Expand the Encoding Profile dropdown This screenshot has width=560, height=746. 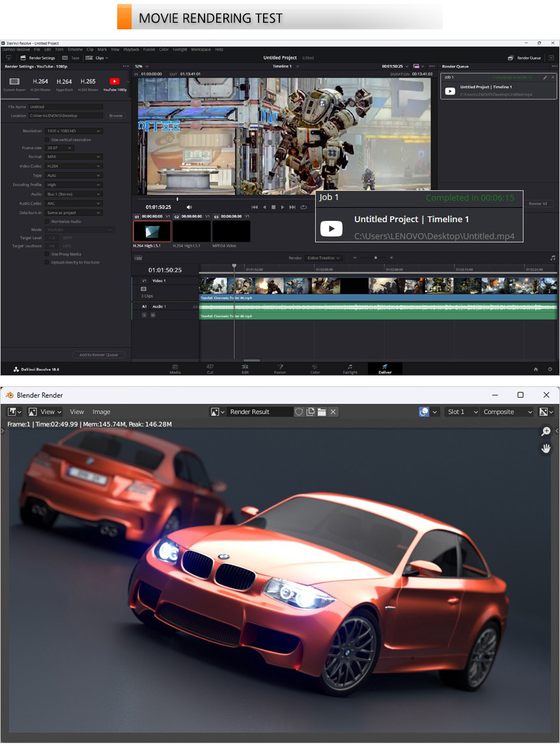coord(73,184)
